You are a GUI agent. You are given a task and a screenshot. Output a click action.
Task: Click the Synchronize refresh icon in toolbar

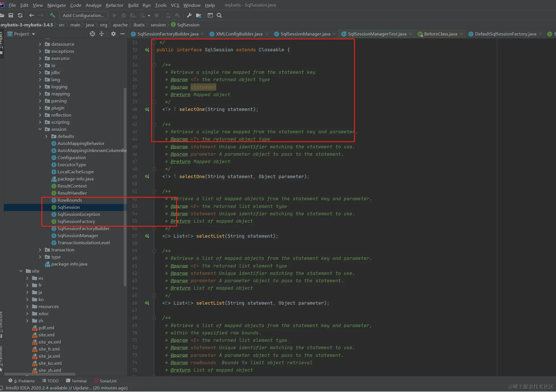point(20,15)
